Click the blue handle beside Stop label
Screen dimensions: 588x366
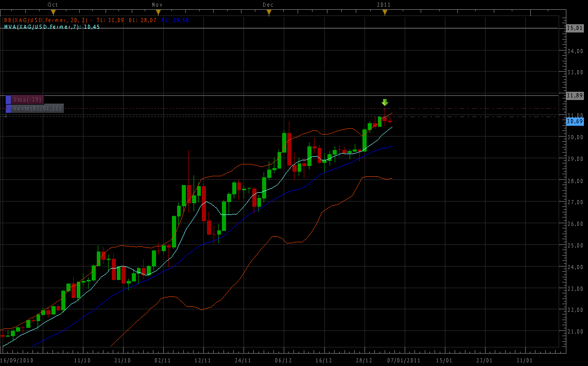[8, 99]
